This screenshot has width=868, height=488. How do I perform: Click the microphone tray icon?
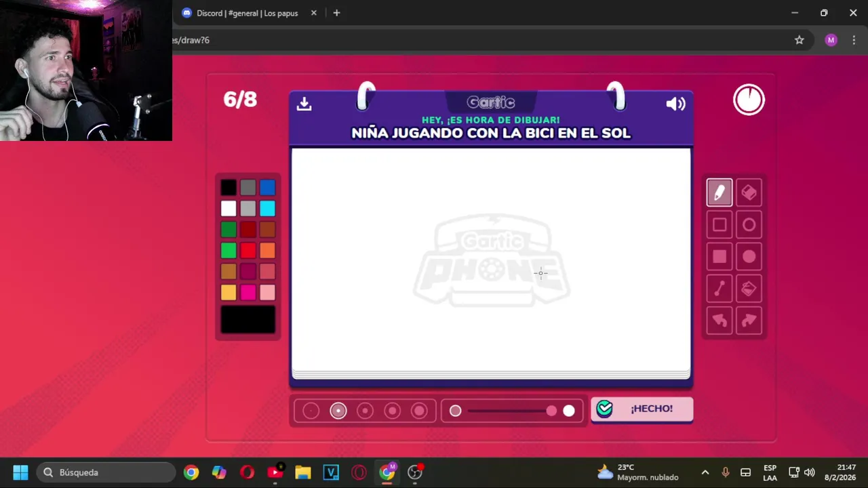(x=725, y=472)
